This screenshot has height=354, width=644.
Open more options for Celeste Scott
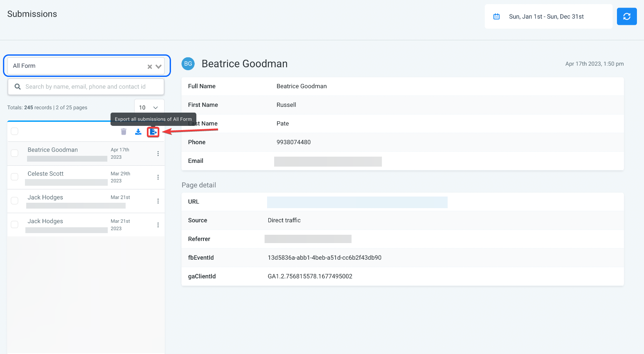point(158,177)
